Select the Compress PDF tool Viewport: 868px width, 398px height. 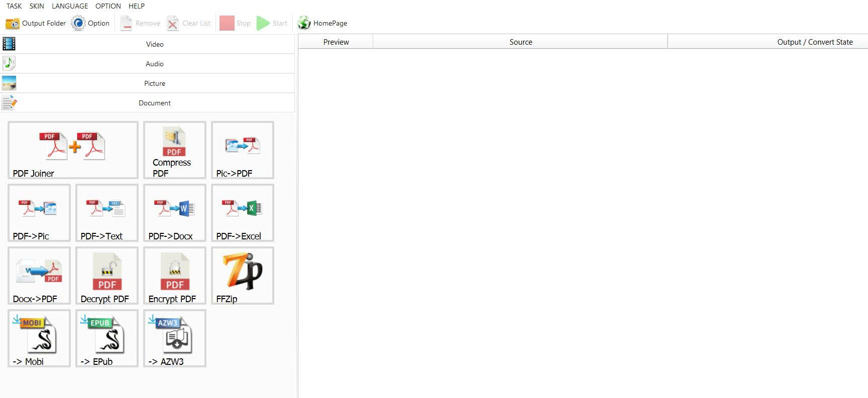[175, 150]
